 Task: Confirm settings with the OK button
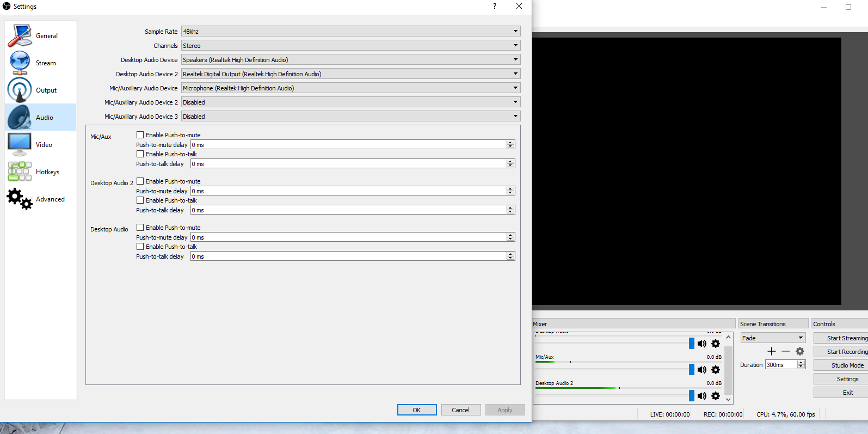(x=417, y=410)
